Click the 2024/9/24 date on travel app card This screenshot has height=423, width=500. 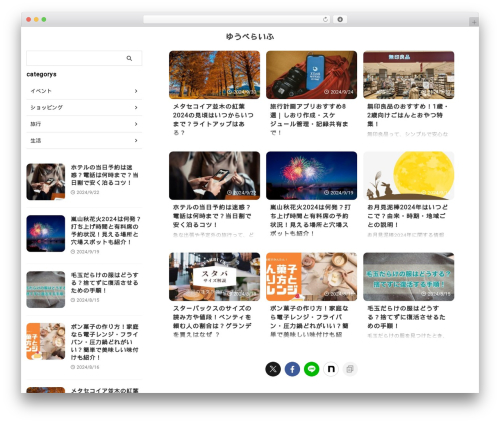(339, 92)
